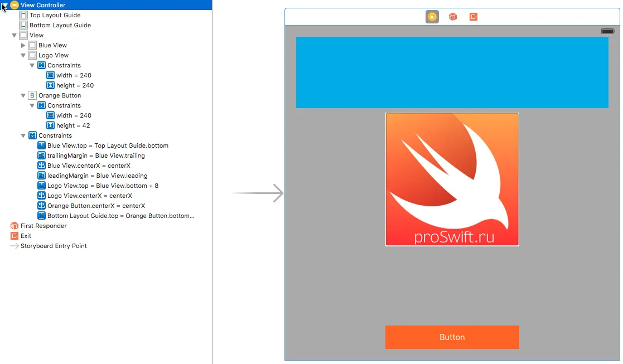This screenshot has height=364, width=623.
Task: Select Exit in the outline
Action: 26,236
